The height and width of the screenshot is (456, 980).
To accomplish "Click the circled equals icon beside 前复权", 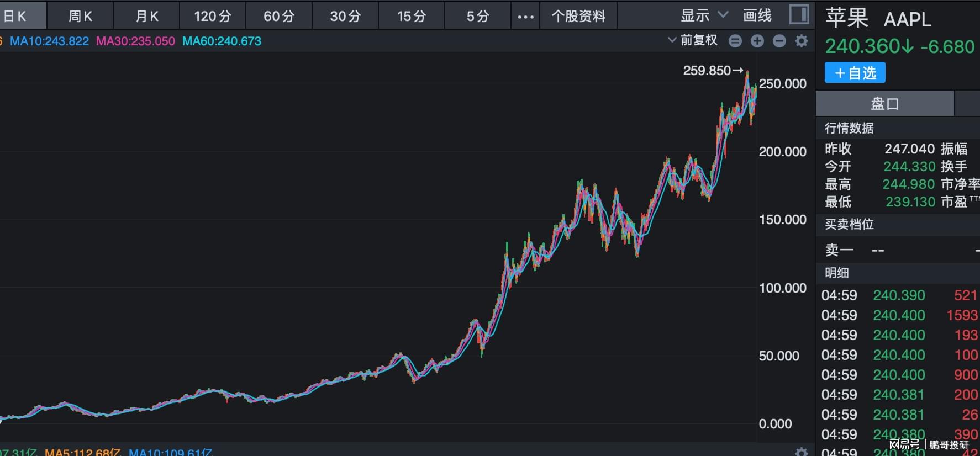I will click(735, 41).
